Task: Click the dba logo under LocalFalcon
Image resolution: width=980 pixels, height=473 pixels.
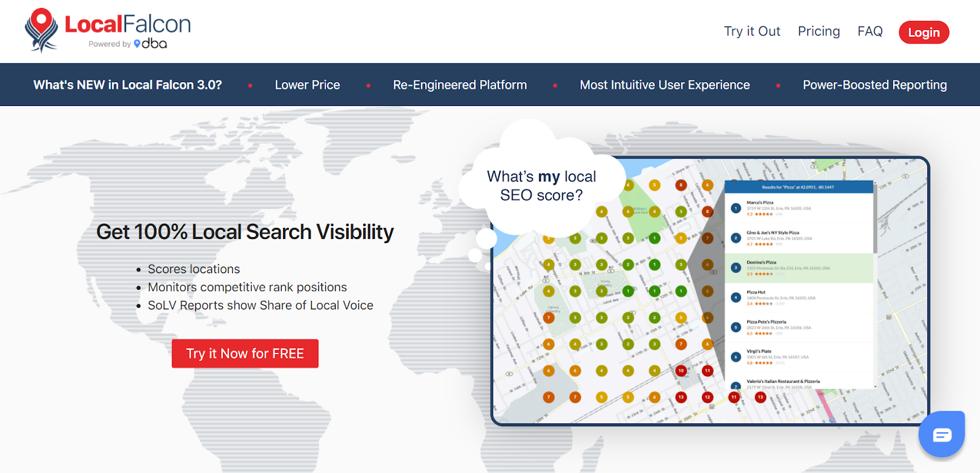Action: [151, 44]
